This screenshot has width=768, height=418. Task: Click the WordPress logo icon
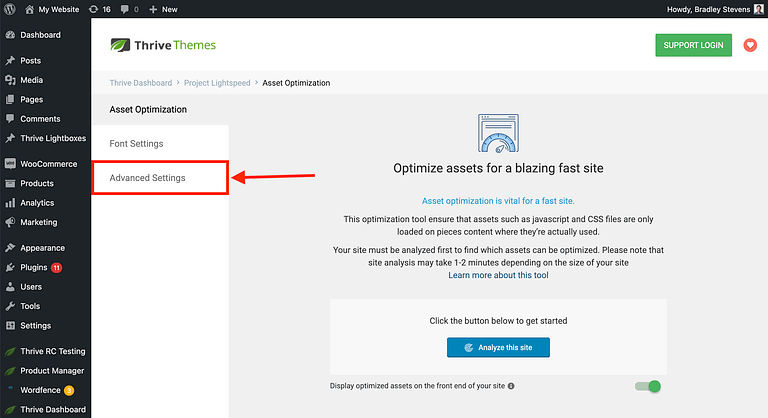click(10, 9)
